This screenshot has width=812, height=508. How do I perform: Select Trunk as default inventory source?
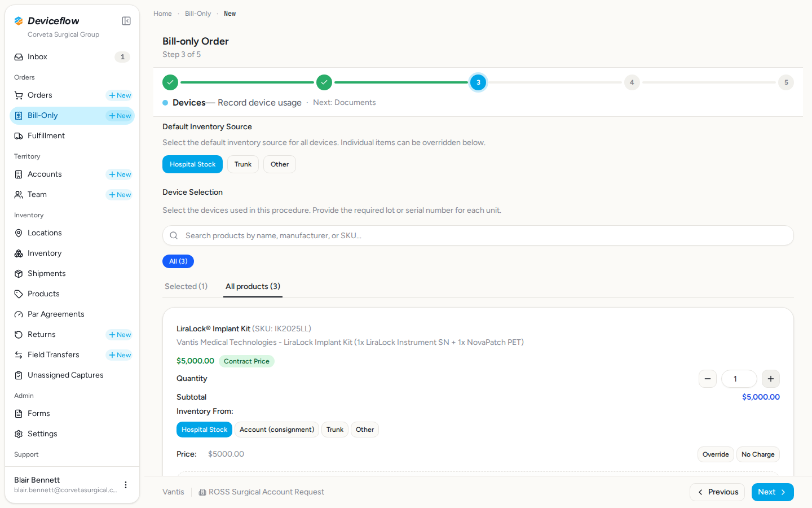(x=243, y=164)
